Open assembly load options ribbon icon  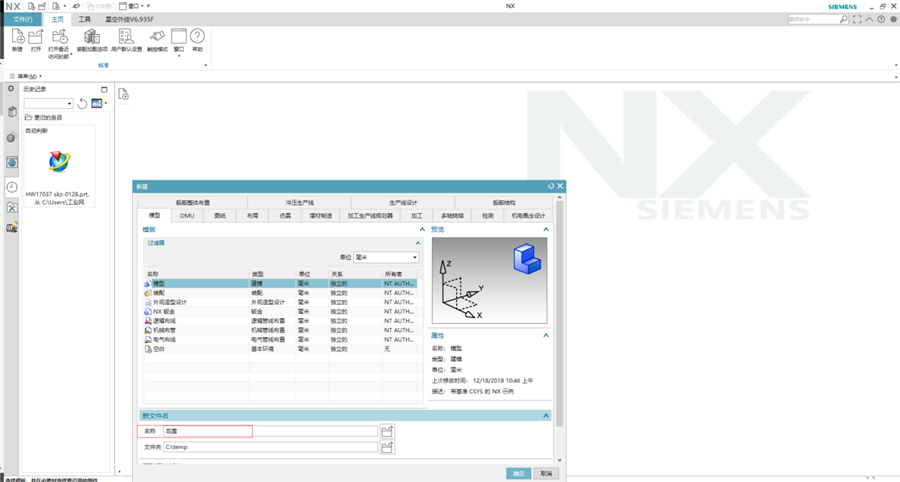(92, 37)
